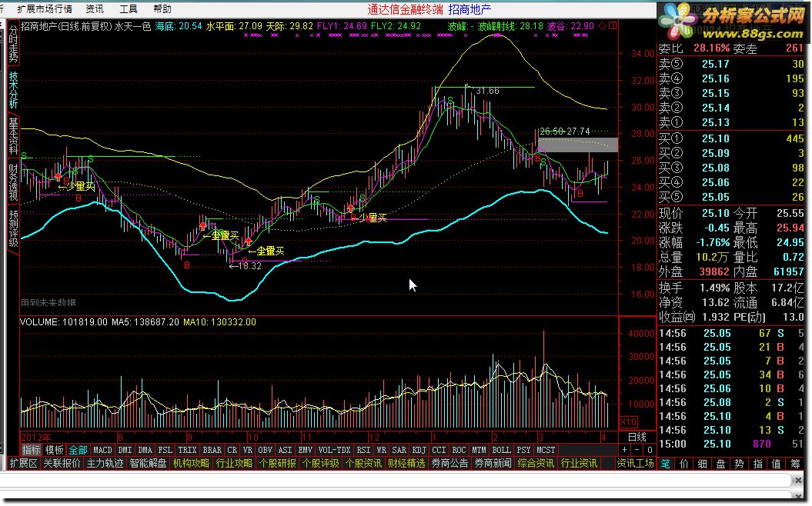Apply the MTM indicator

click(x=479, y=450)
